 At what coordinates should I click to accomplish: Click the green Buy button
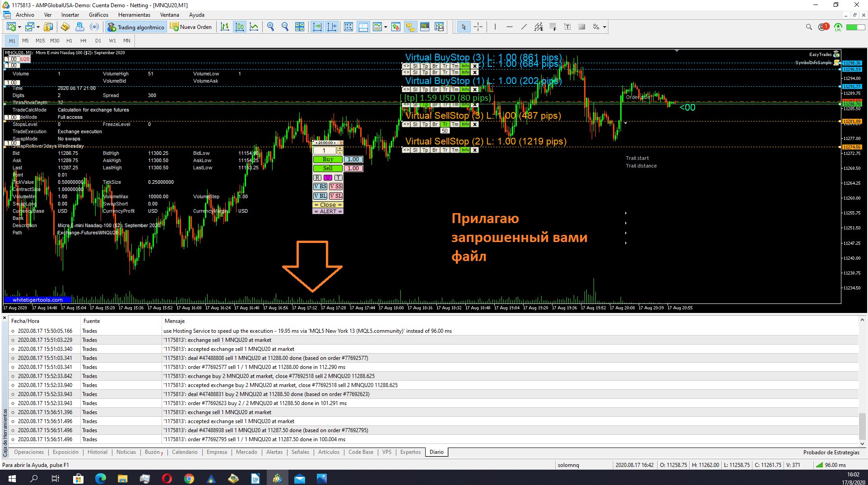[x=328, y=159]
